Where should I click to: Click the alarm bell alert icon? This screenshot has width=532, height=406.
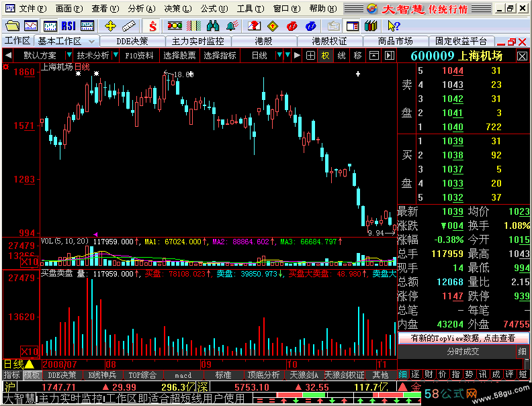coord(232,26)
